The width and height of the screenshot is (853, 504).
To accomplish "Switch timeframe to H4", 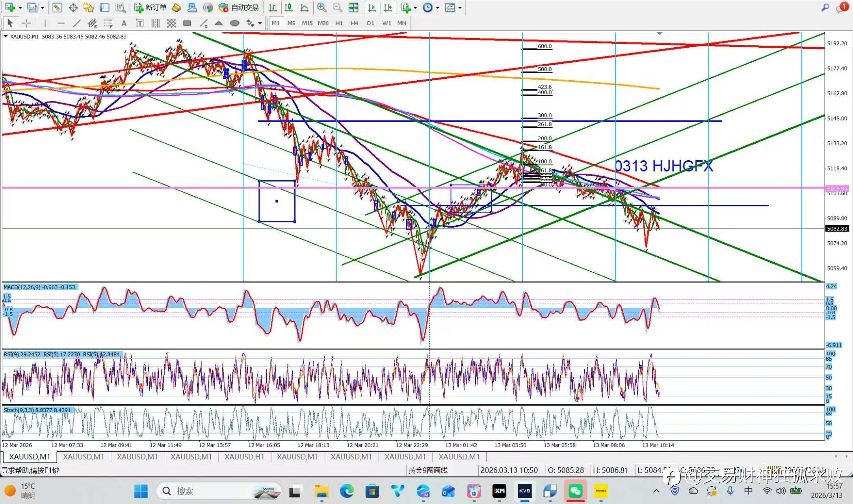I will [354, 23].
